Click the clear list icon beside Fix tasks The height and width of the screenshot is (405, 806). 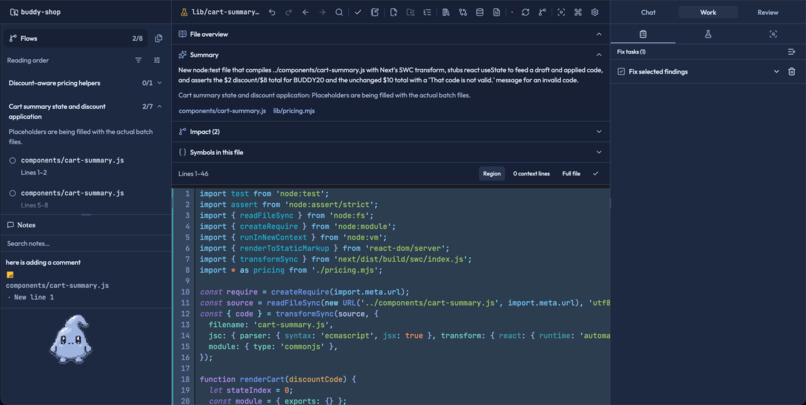coord(791,51)
